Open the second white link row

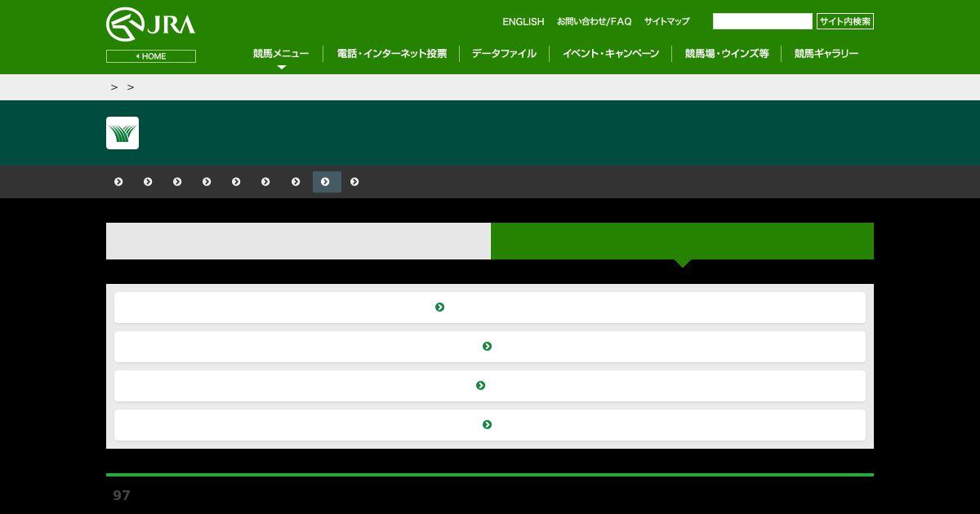point(490,347)
